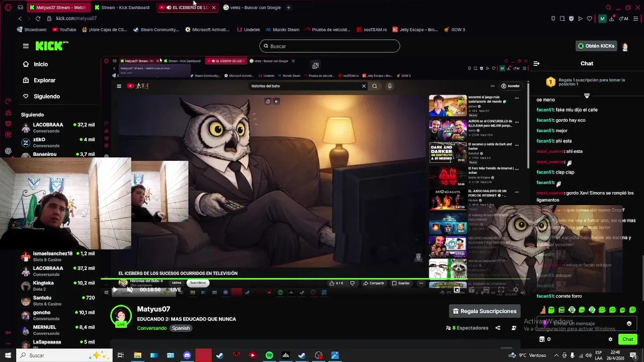The image size is (644, 362).
Task: Open the notification center icon
Action: (x=633, y=355)
